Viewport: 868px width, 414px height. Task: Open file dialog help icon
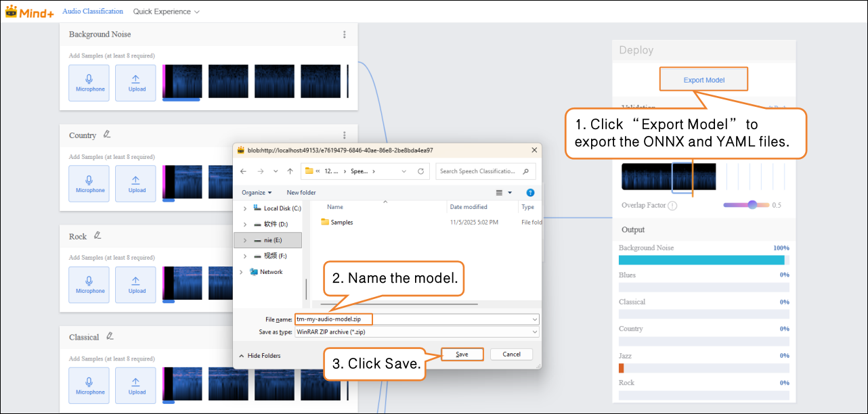pyautogui.click(x=530, y=193)
